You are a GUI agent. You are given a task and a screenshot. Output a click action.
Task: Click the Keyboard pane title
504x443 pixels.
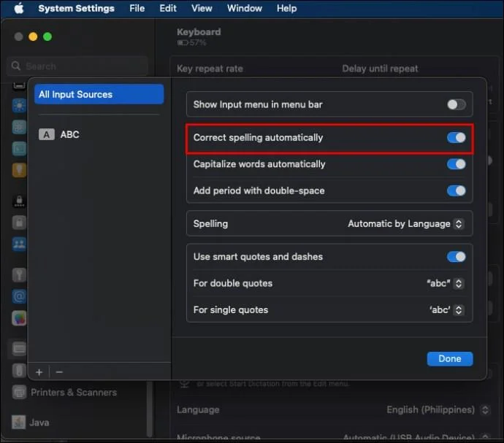(x=199, y=32)
